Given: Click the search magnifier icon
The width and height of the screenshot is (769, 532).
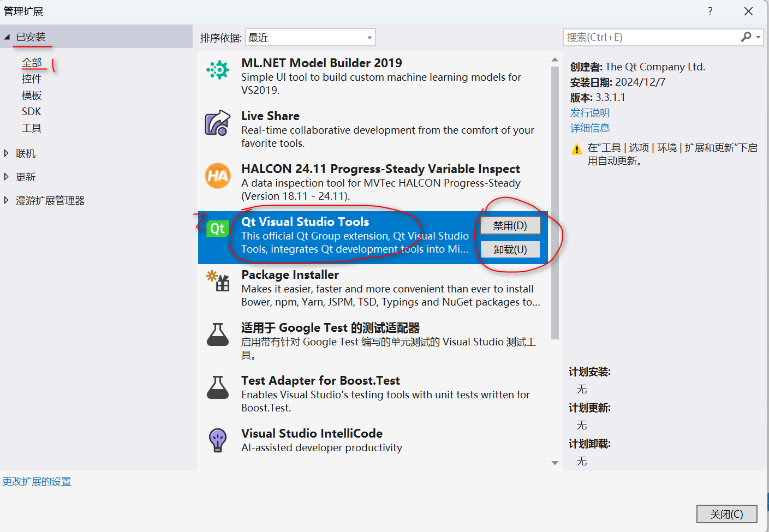Looking at the screenshot, I should [746, 37].
